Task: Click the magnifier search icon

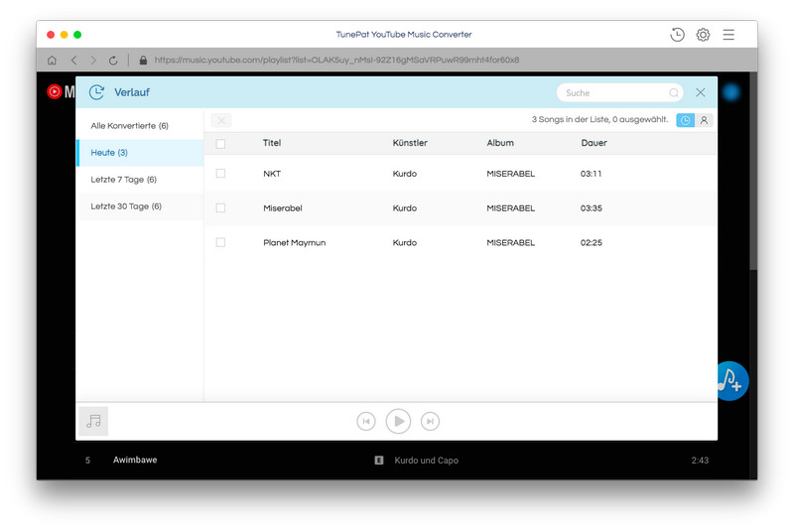Action: (674, 92)
